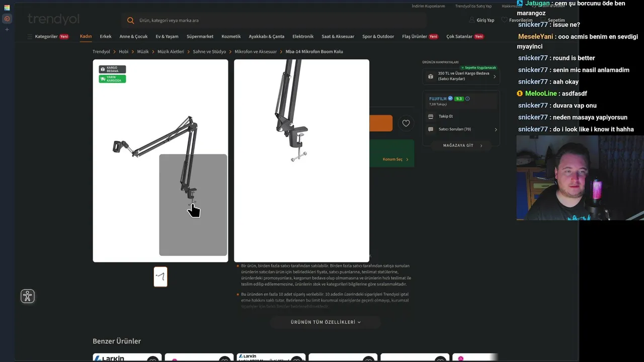Click the Mikrofon ve Aksesuar breadcrumb
Viewport: 644px width, 362px height.
(x=256, y=52)
